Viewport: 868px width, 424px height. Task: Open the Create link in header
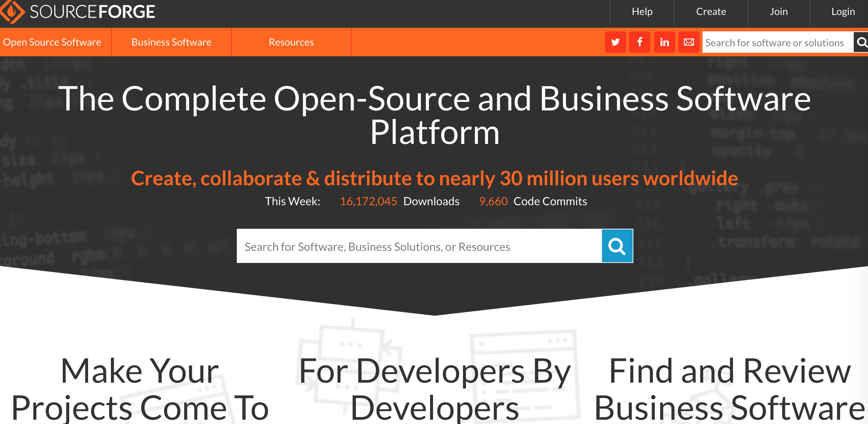tap(711, 12)
